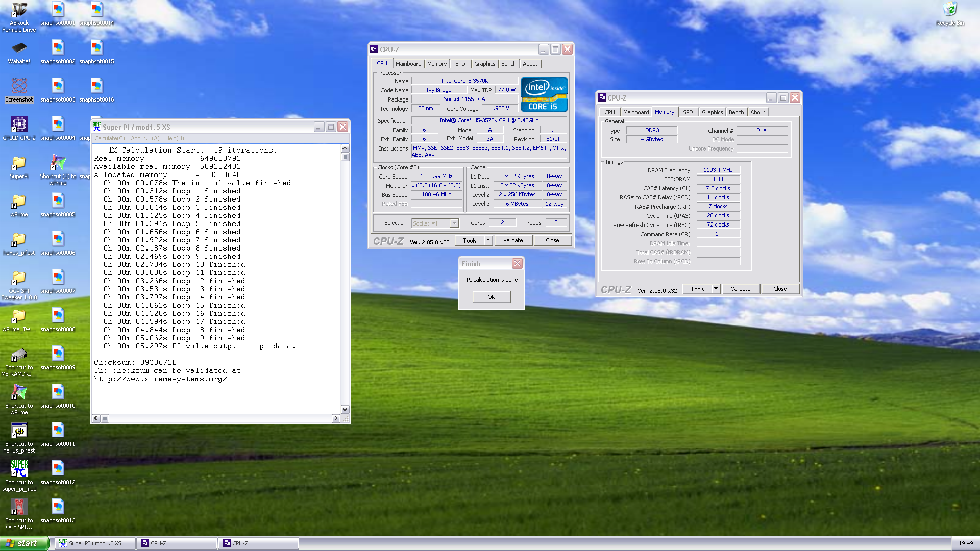Click Close button in CPU window
980x551 pixels.
pos(552,240)
